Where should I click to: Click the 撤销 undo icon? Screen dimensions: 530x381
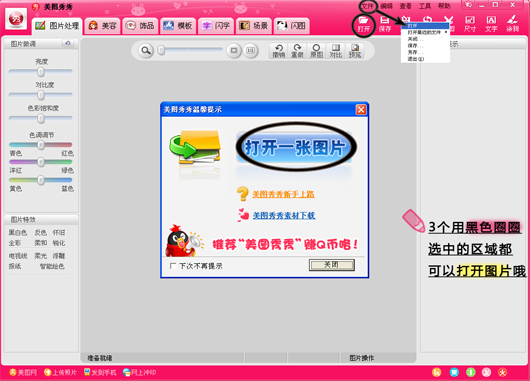pos(279,51)
